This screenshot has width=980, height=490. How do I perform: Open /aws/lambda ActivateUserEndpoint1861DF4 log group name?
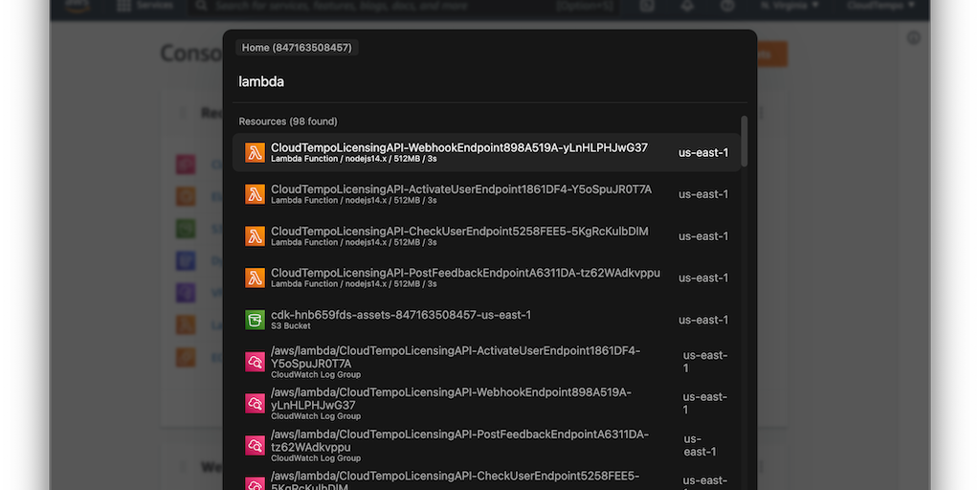click(456, 357)
